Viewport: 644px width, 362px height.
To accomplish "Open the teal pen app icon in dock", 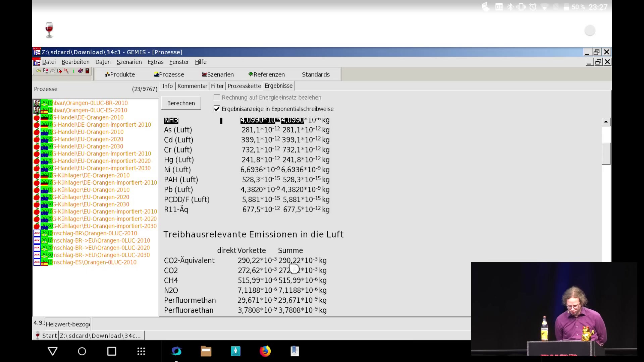I will pyautogui.click(x=235, y=351).
